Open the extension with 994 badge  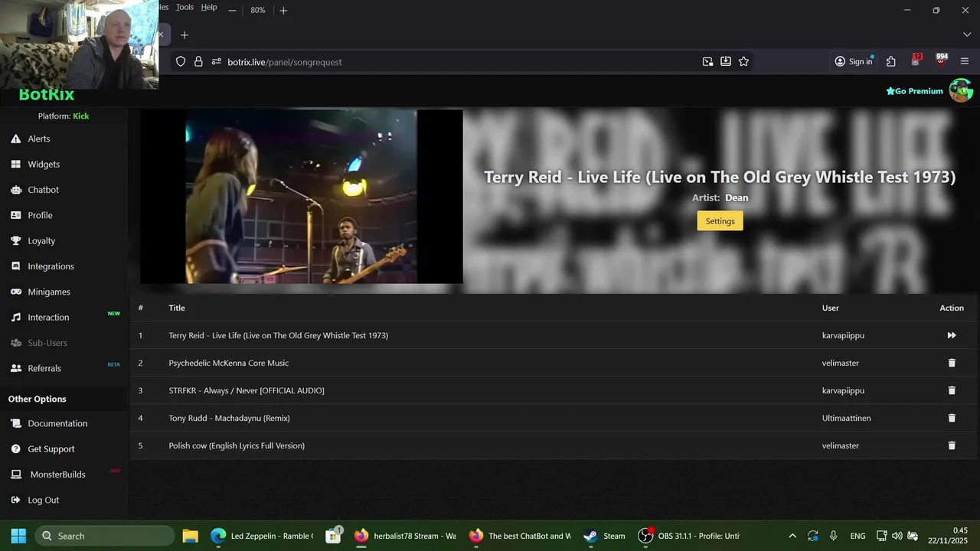coord(941,60)
